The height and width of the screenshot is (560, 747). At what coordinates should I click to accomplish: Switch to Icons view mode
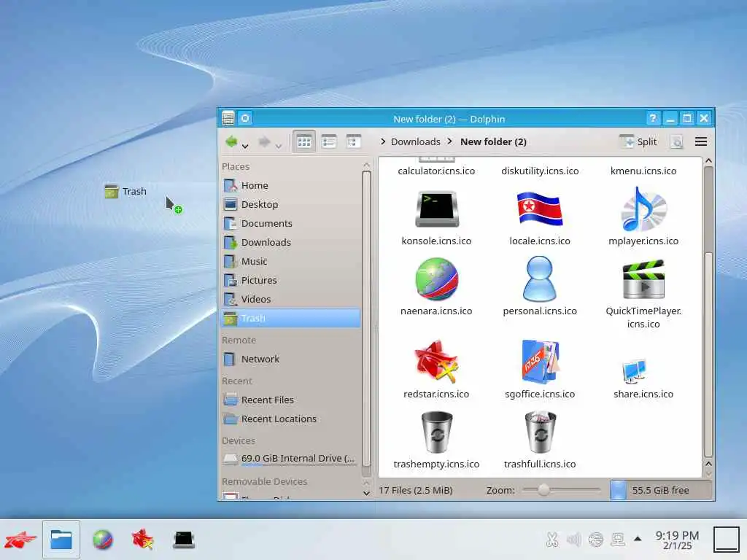pyautogui.click(x=304, y=141)
